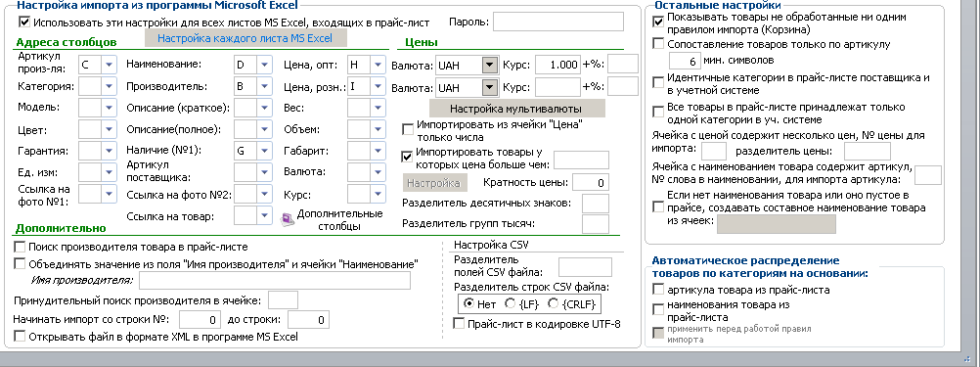The width and height of the screenshot is (980, 367).
Task: Open Артикул поставщика column dropdown
Action: [x=264, y=172]
